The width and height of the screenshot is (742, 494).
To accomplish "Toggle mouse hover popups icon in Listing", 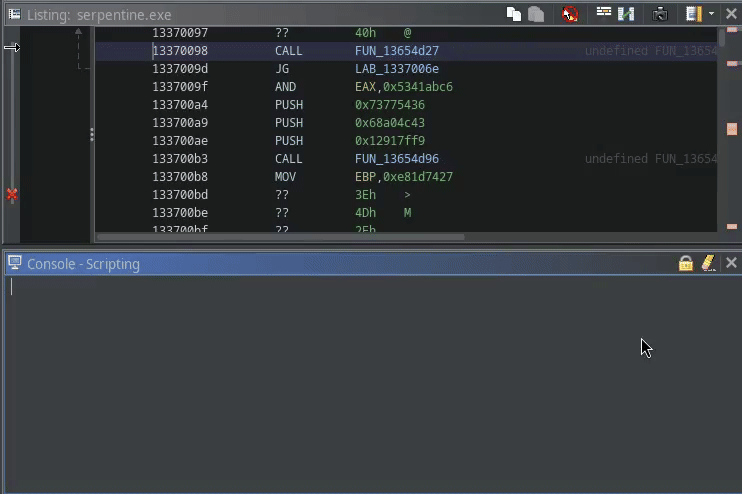I will pyautogui.click(x=570, y=14).
